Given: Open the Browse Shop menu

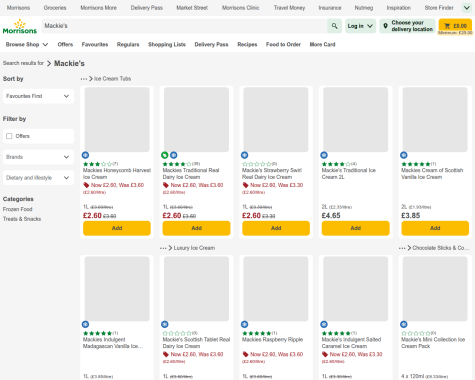Looking at the screenshot, I should pyautogui.click(x=27, y=44).
